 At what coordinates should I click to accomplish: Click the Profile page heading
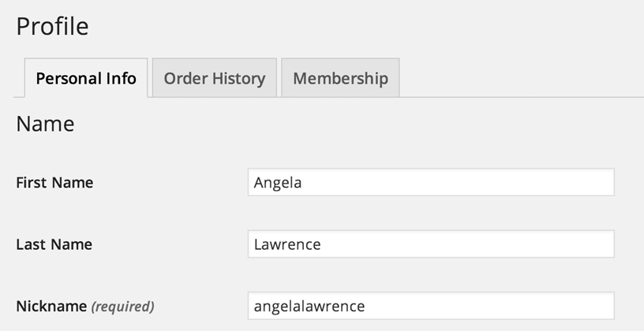point(52,26)
